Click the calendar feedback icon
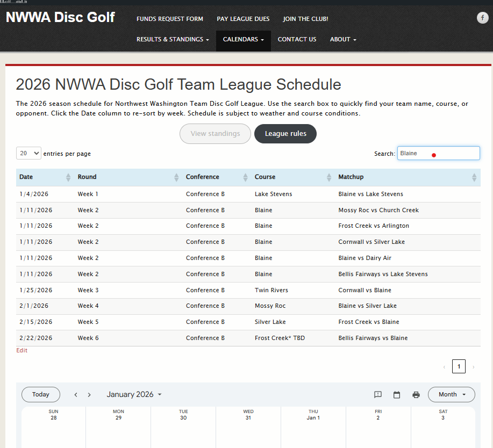The height and width of the screenshot is (448, 493). click(x=377, y=395)
